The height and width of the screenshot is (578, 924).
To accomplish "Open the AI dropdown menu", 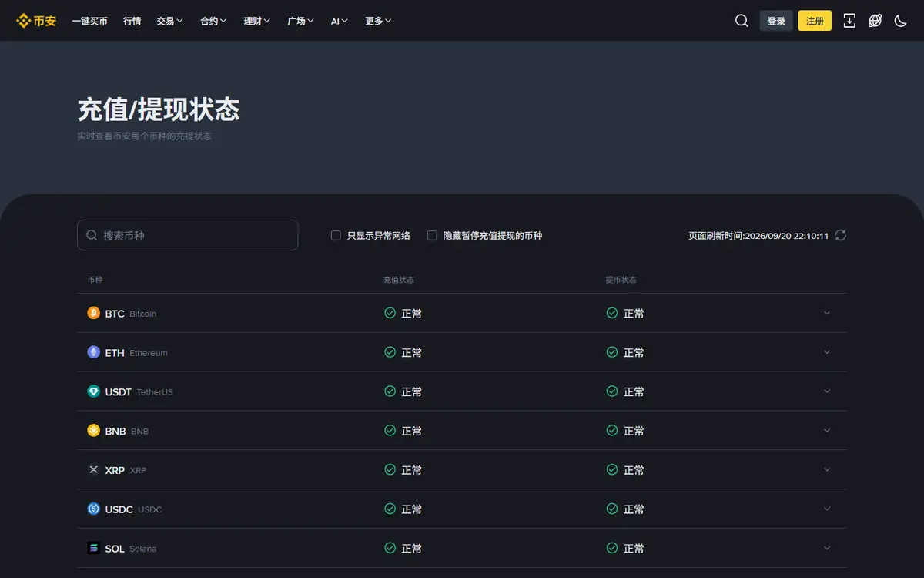I will (340, 21).
